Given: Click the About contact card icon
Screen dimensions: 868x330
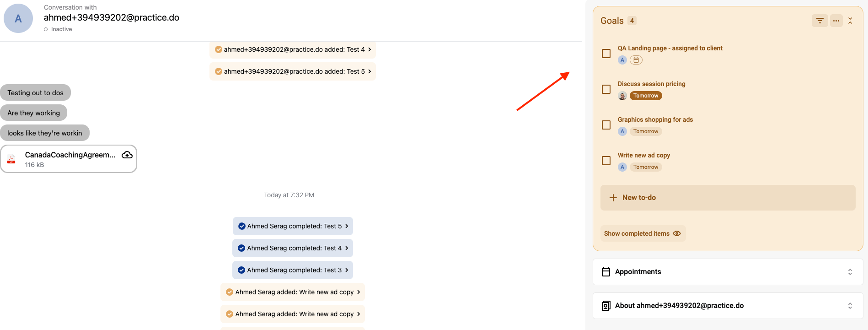Looking at the screenshot, I should [x=606, y=306].
